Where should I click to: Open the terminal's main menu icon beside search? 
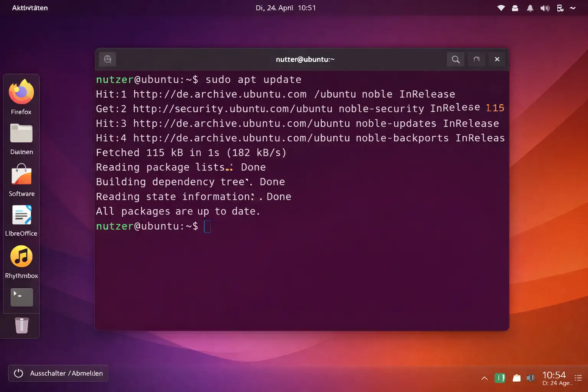click(x=476, y=59)
